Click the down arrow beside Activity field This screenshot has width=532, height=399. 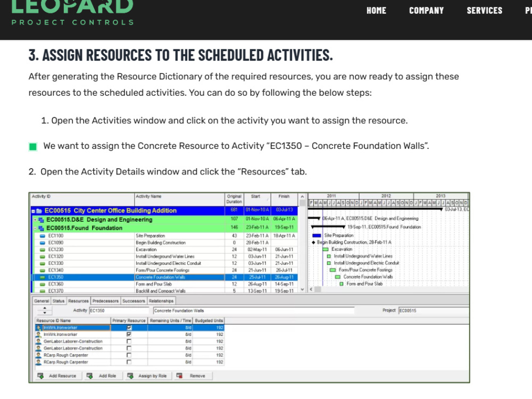point(45,312)
